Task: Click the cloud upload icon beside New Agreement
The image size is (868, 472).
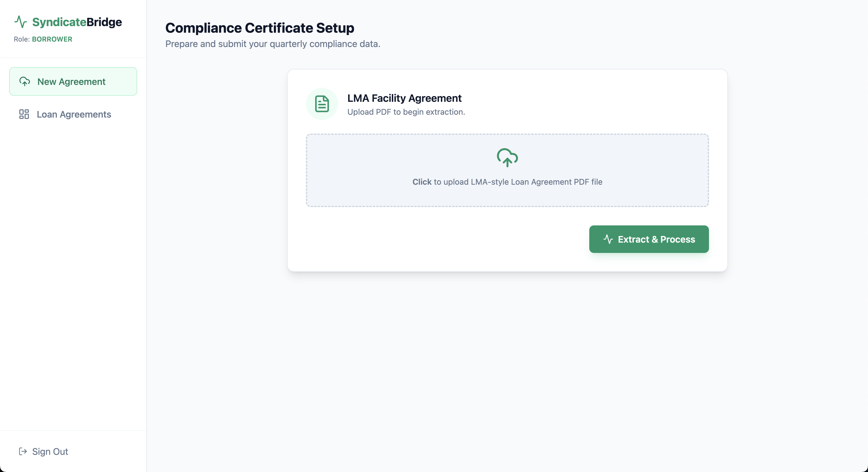Action: pyautogui.click(x=25, y=81)
